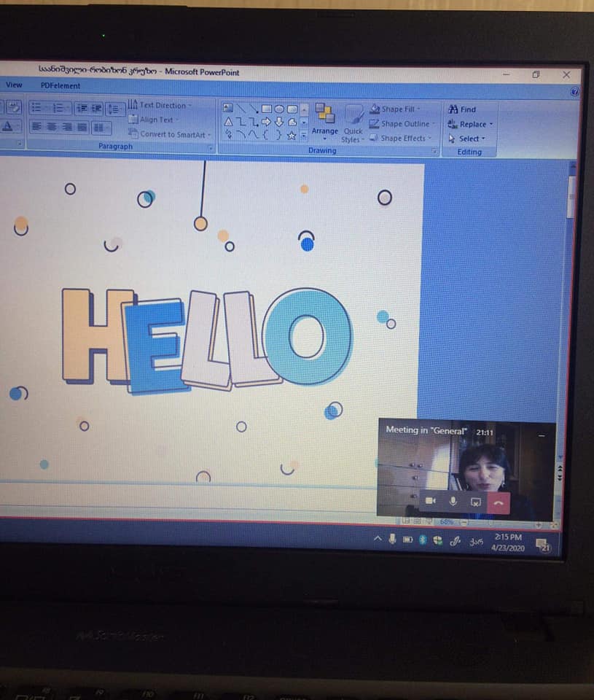This screenshot has height=700, width=594.
Task: Click the Font Color button
Action: [9, 127]
